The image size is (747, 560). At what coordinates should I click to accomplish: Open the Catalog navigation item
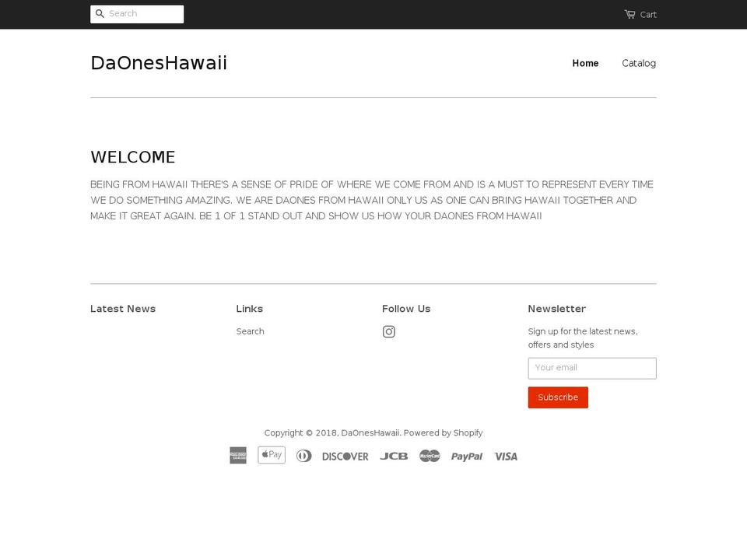tap(639, 63)
